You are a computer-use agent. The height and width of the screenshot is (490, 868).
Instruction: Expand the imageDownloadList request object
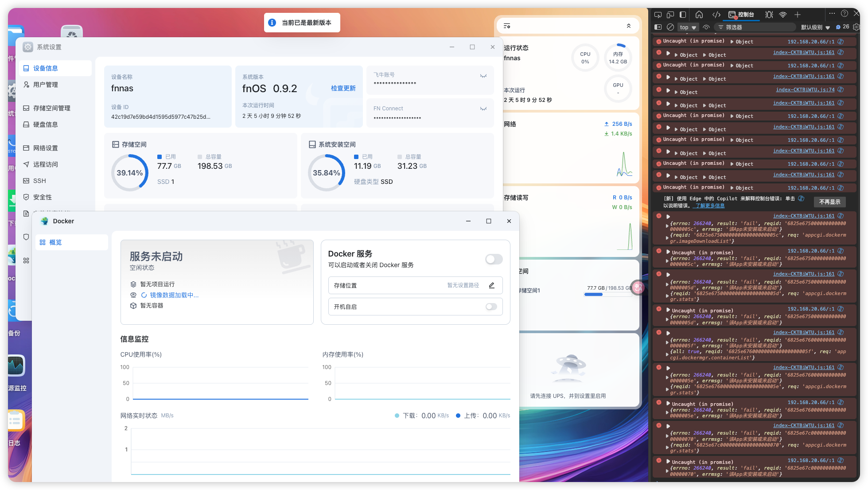[667, 238]
